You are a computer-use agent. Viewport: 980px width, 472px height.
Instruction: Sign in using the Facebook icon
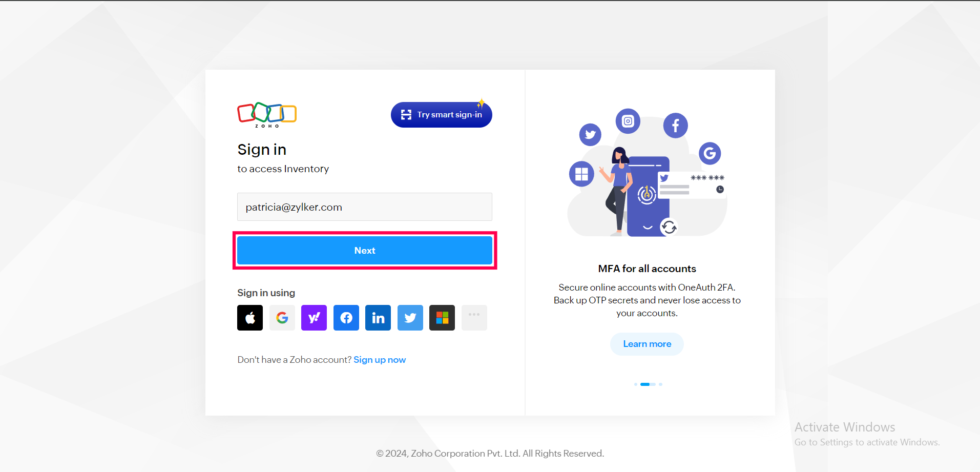tap(346, 318)
